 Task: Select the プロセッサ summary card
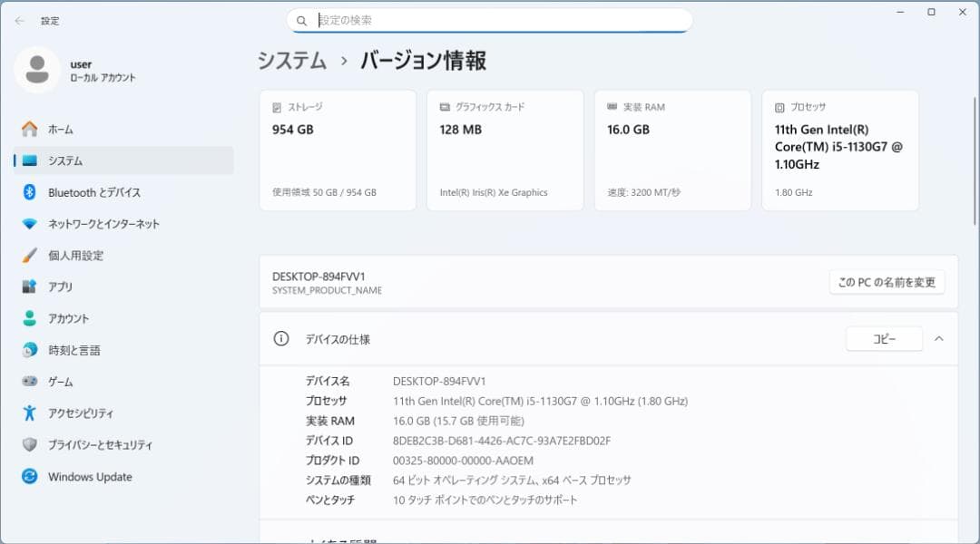click(x=839, y=150)
